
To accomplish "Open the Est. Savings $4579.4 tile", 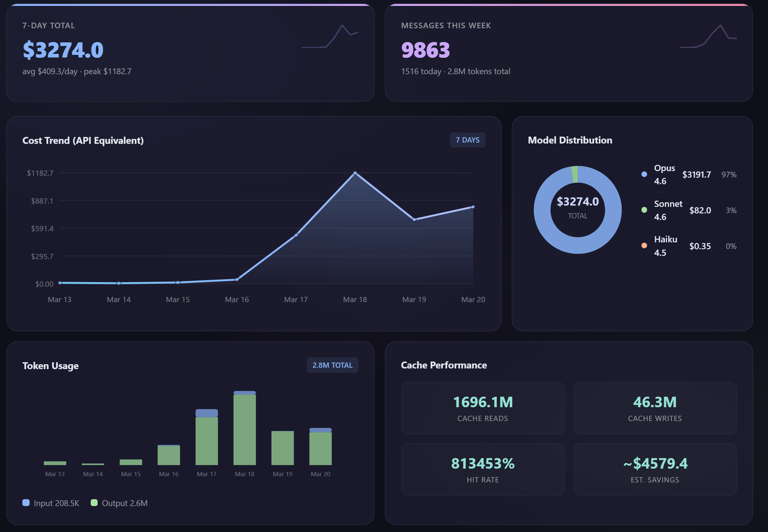I will (x=655, y=469).
